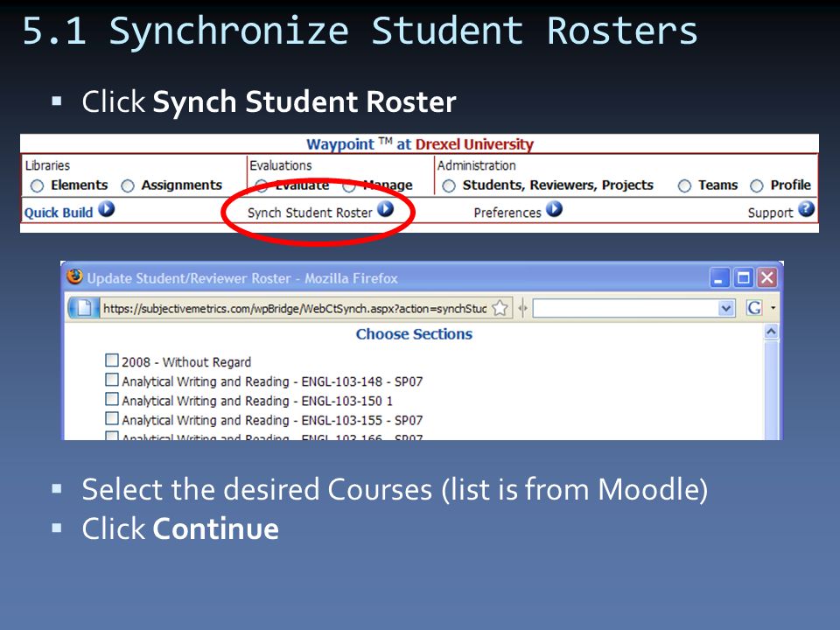Click the page icon beside the URL

(x=84, y=308)
